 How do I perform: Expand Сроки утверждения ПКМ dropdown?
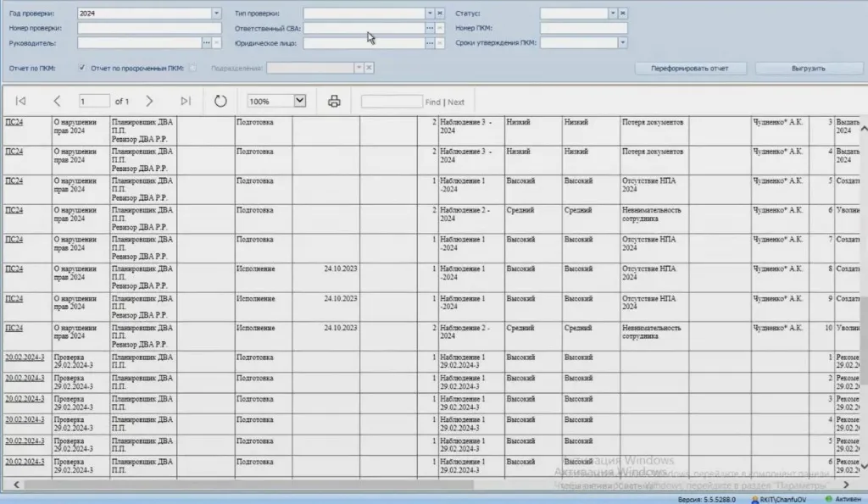pos(622,42)
